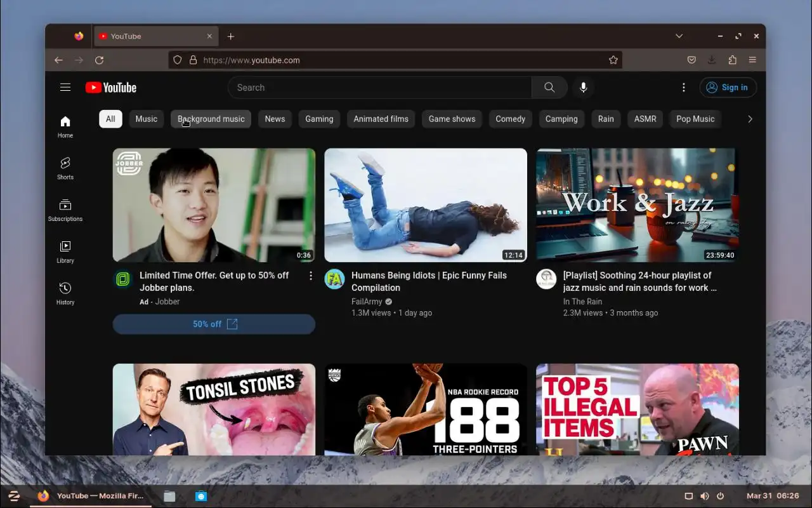Screen dimensions: 812x508
Task: Open Soothing 24-hour playlist video title
Action: point(639,281)
